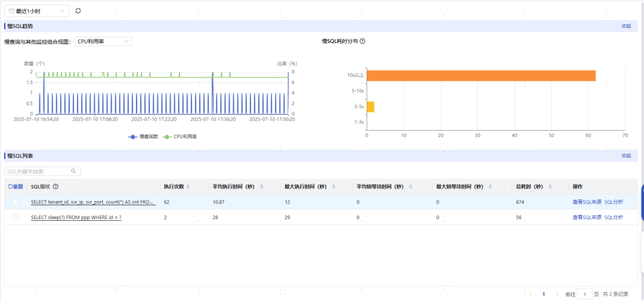Screen dimensions: 644x302
Task: Click help icon next to 慢SQL耗时分布
Action: point(363,41)
